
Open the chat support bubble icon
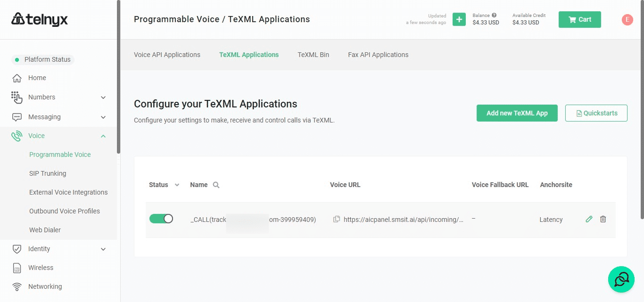click(x=621, y=279)
